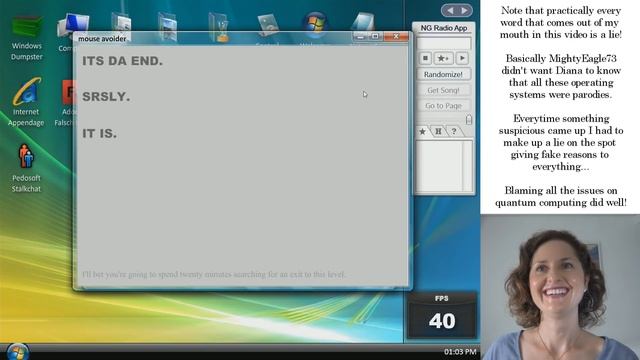Click the faint exit hint text at window bottom
640x360 pixels.
(x=214, y=274)
